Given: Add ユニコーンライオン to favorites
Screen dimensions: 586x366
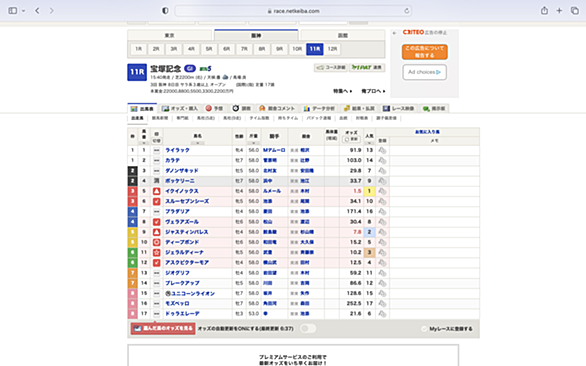Looking at the screenshot, I should tap(382, 293).
